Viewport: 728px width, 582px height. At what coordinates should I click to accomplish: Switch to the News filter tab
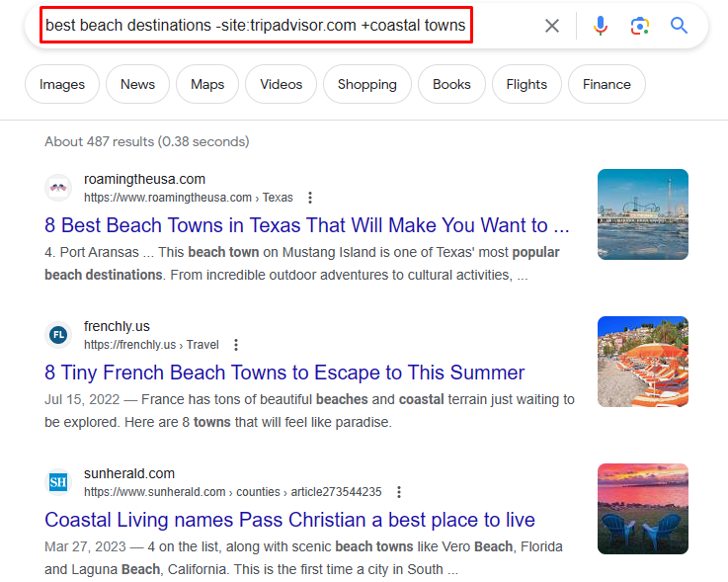coord(137,84)
